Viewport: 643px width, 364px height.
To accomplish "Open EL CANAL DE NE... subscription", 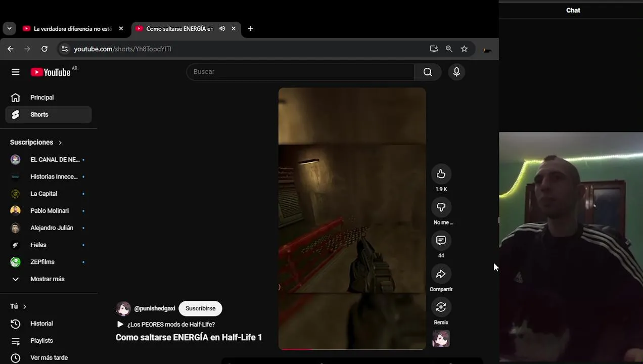I will coord(49,160).
